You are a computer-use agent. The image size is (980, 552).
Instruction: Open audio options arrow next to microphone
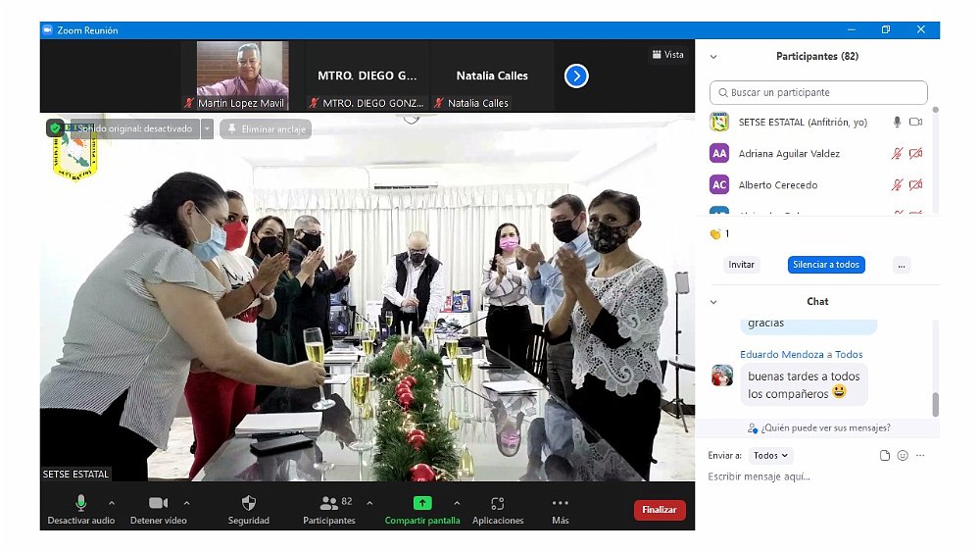[111, 503]
